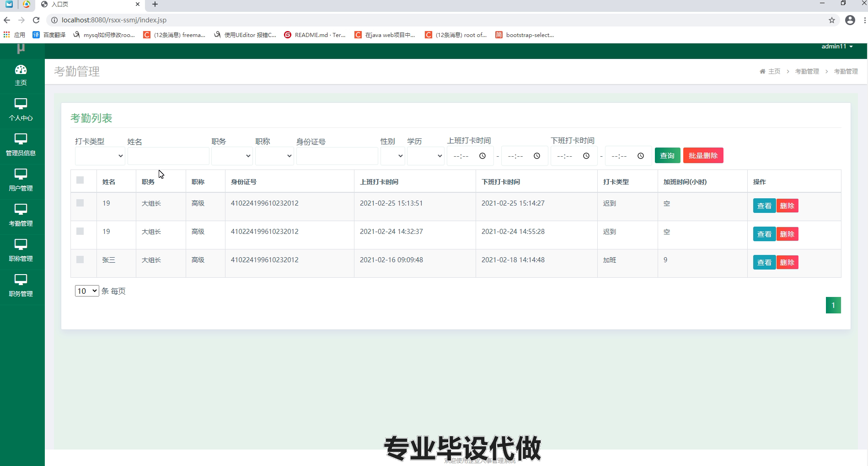Viewport: 868px width, 466px height.
Task: Open 用户管理 in the sidebar
Action: click(x=21, y=180)
